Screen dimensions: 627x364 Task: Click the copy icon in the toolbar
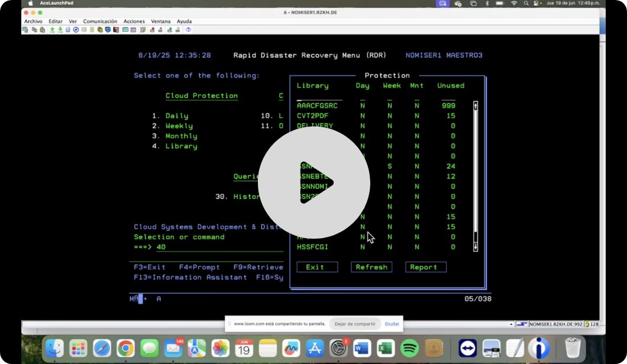click(34, 30)
